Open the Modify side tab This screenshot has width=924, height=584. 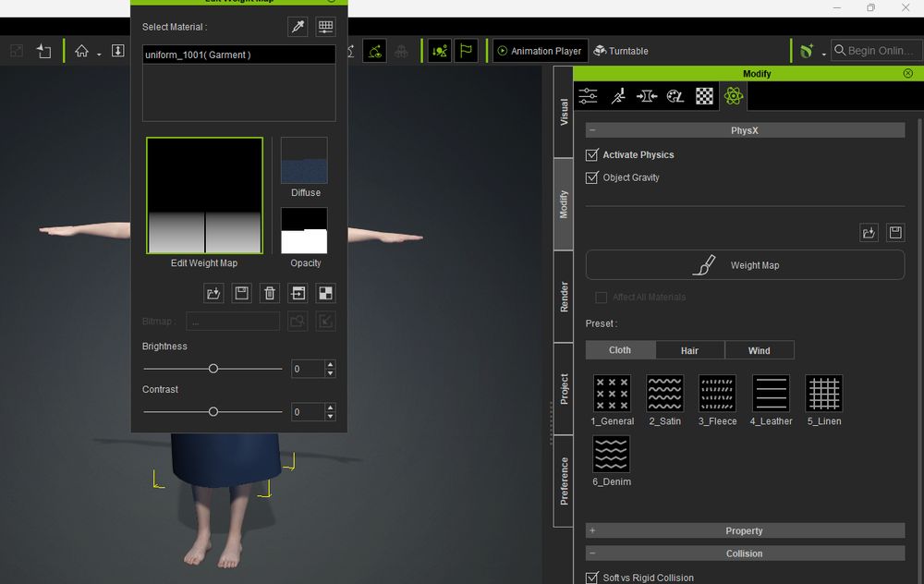(x=564, y=204)
